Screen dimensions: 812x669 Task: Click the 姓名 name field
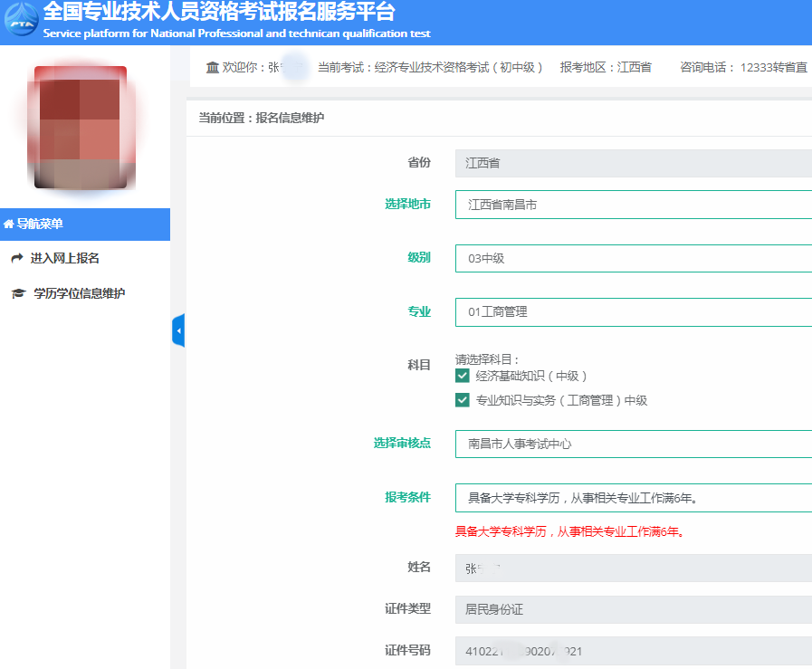point(634,568)
